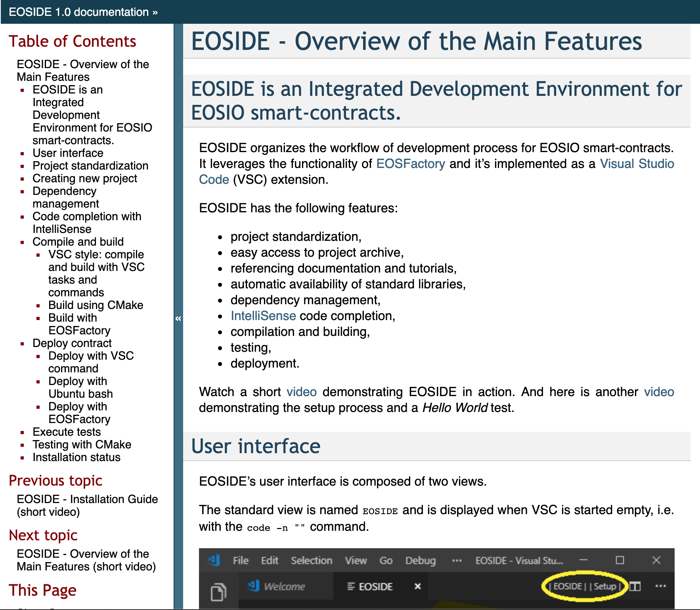Click the 'compilation and building,' feature bullet
This screenshot has height=610, width=700.
[x=300, y=332]
